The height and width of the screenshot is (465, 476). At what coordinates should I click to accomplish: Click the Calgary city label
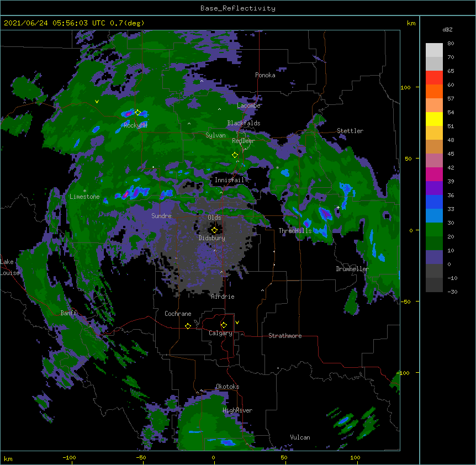[220, 333]
